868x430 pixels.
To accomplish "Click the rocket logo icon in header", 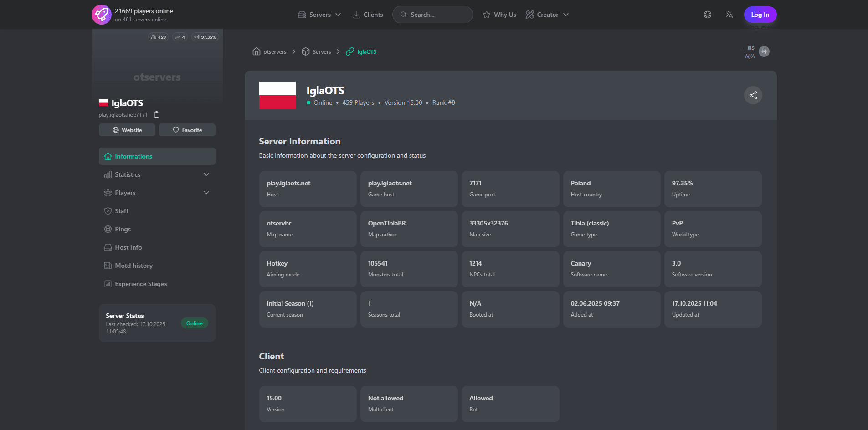I will (x=102, y=15).
